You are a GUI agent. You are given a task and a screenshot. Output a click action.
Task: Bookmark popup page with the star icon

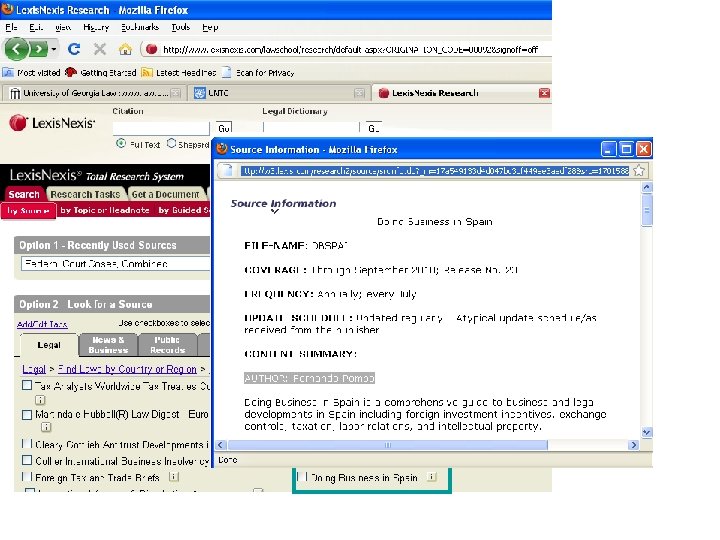638,171
